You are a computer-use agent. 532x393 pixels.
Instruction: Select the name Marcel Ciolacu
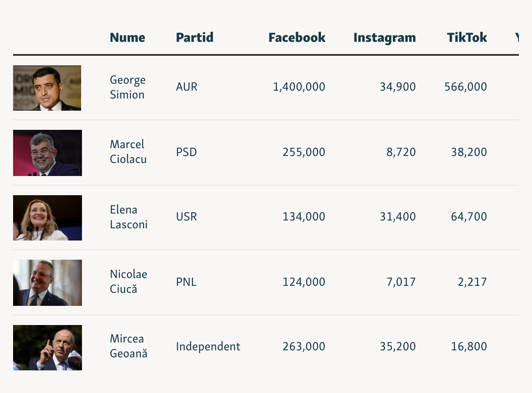pos(128,152)
